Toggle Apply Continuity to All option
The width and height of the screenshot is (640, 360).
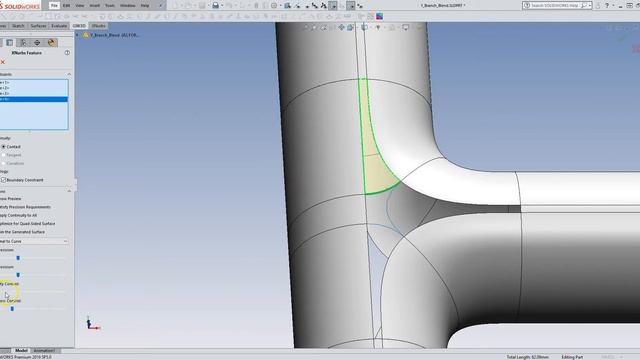tap(18, 215)
